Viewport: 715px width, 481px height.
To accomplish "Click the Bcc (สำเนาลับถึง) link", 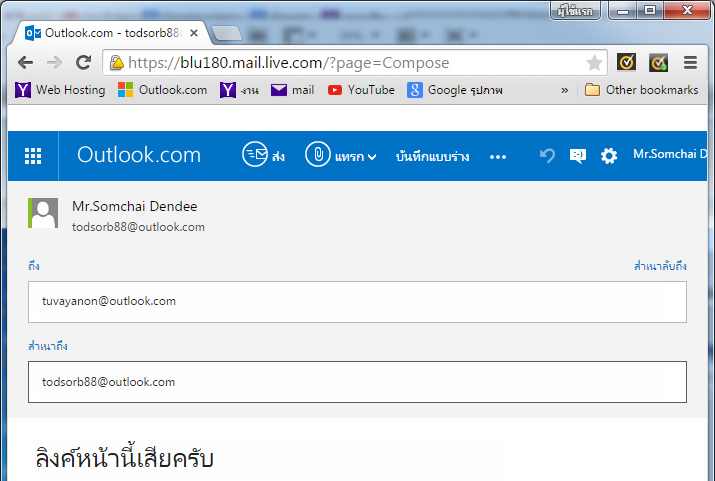I will click(660, 266).
